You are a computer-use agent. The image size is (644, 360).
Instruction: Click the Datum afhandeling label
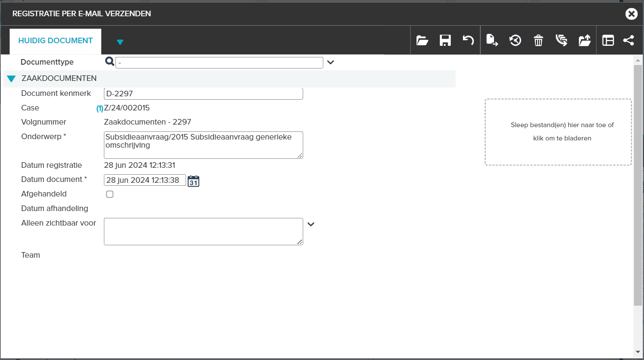[x=55, y=208]
